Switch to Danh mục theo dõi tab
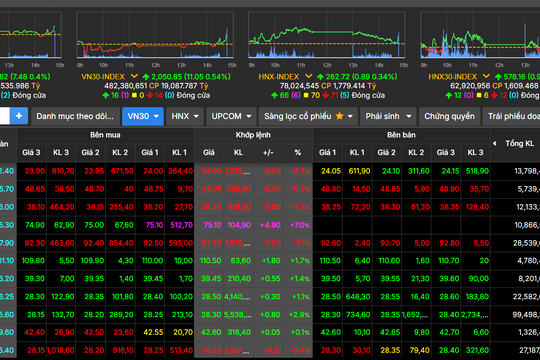The height and width of the screenshot is (360, 540). point(75,116)
